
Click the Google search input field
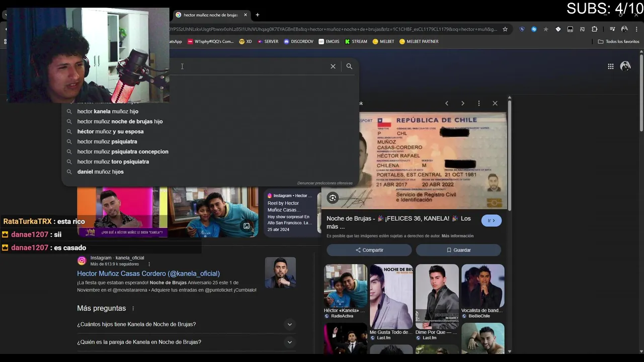point(249,66)
